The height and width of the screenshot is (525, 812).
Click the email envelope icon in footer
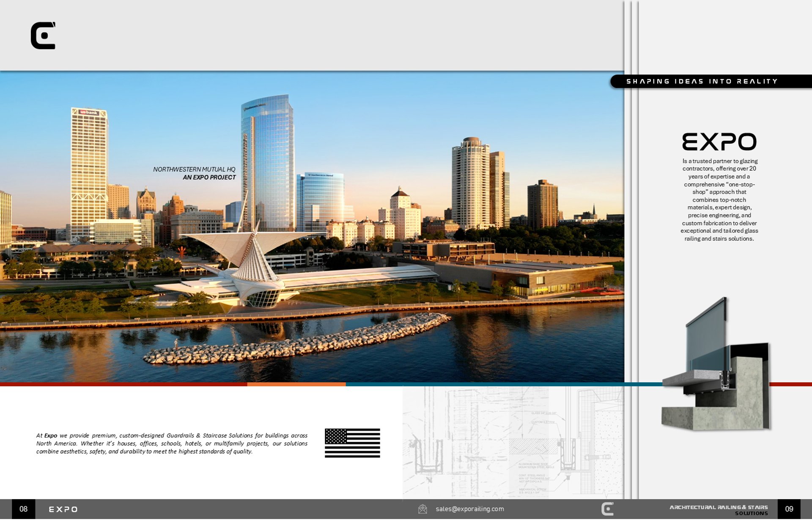(422, 509)
